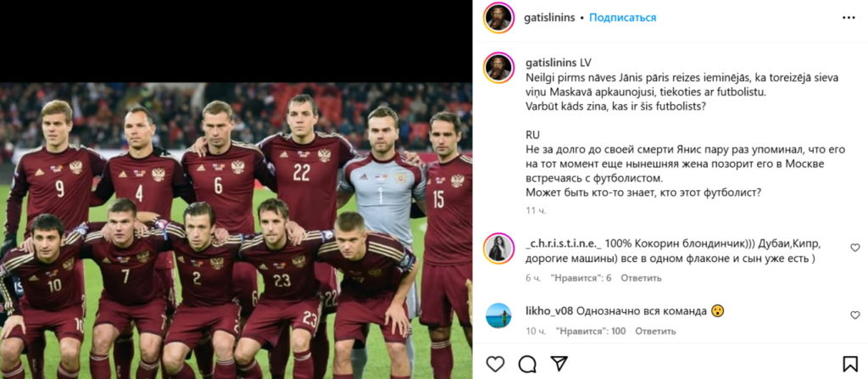Reply to _c.h.r.i.s.t.i.n.e._ comment via Ответить
This screenshot has width=868, height=379.
641,277
